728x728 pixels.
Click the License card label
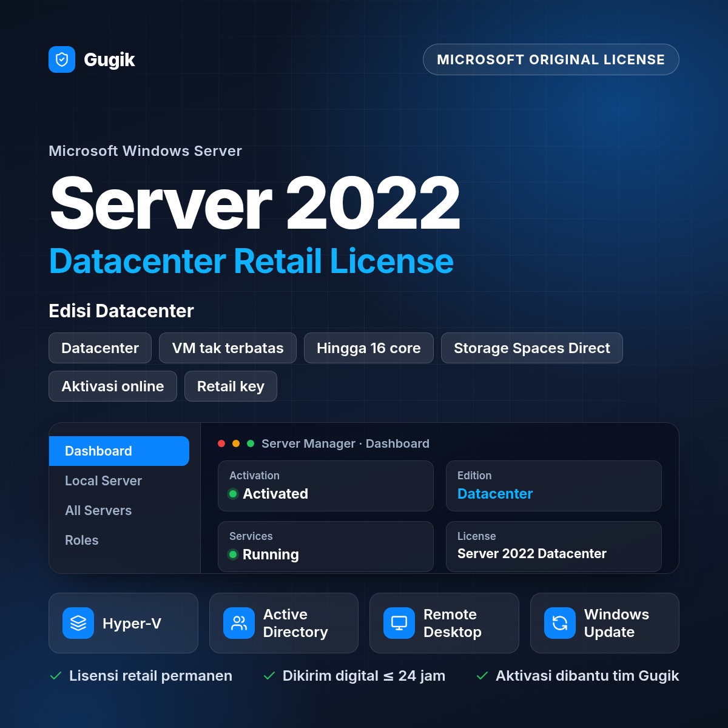[x=476, y=536]
